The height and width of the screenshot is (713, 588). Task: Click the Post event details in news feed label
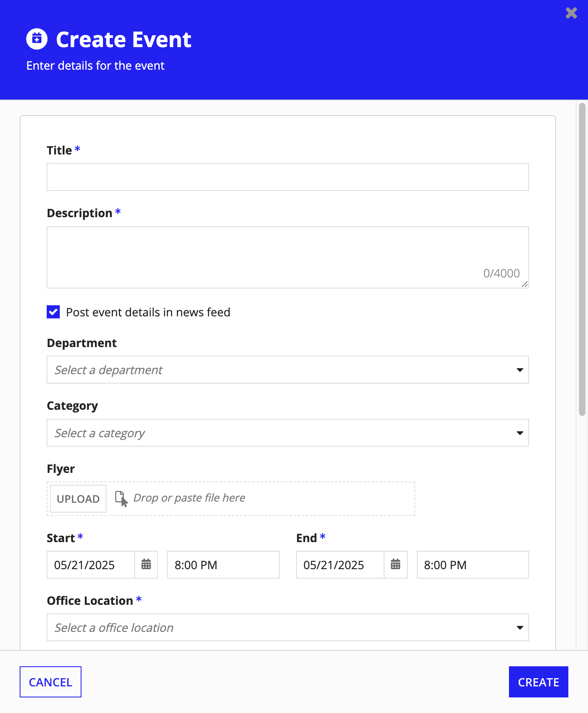pos(148,312)
